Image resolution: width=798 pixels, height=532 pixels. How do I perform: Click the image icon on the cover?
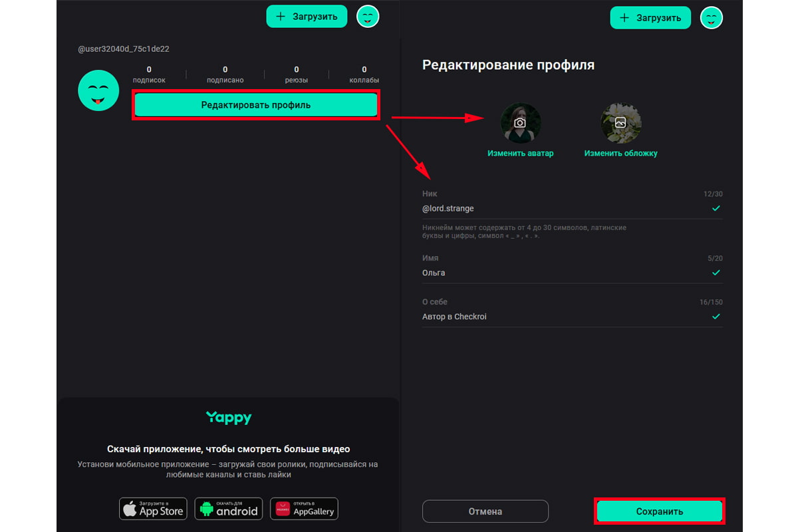[x=620, y=123]
